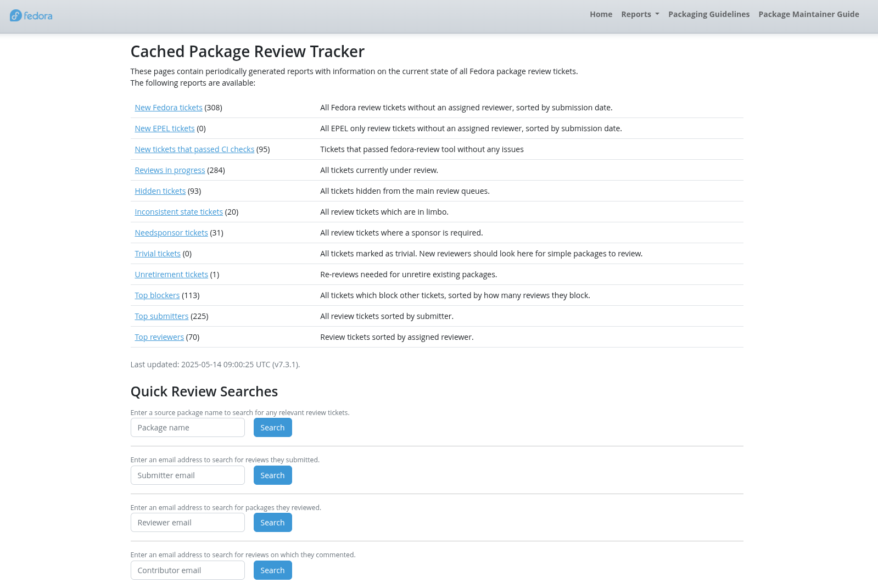Click description 'All tickets currently under review.'

click(x=379, y=170)
